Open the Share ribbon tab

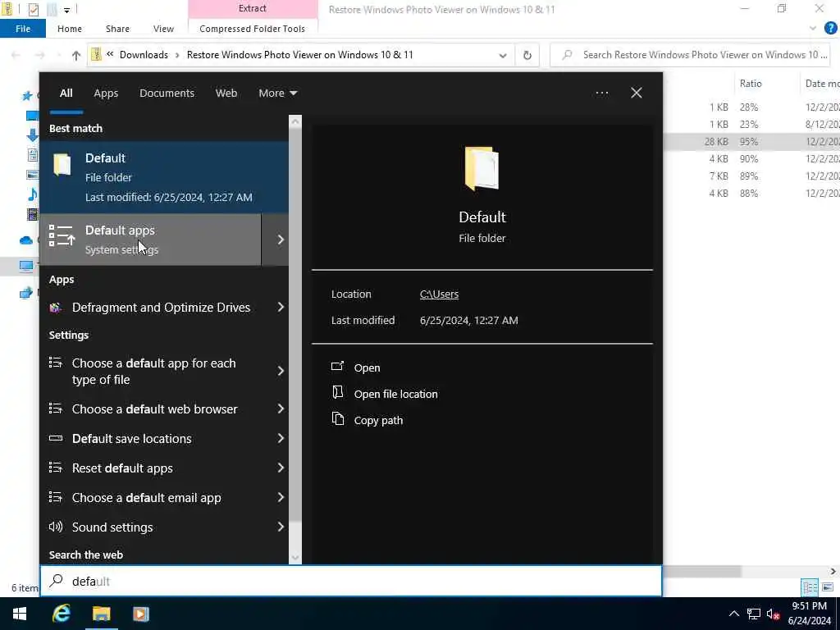click(117, 29)
